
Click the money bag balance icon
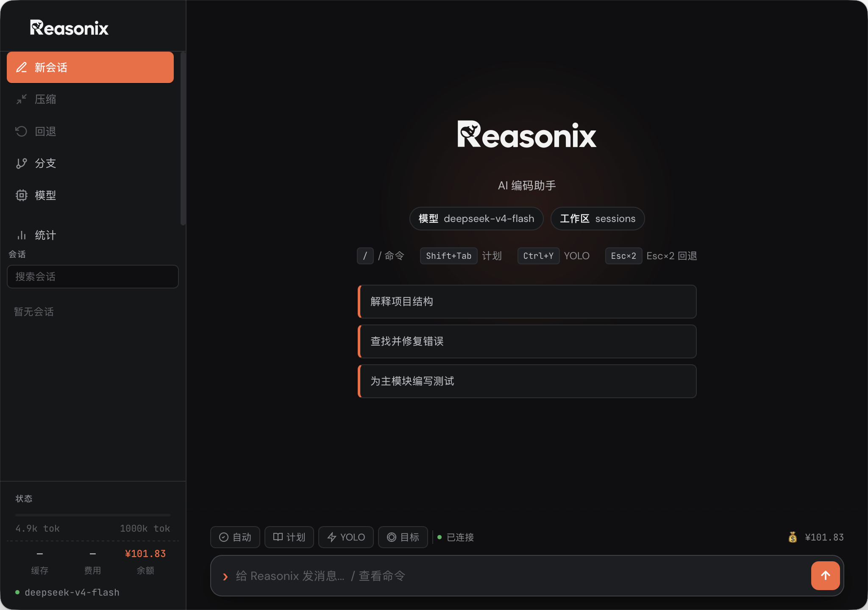[x=793, y=537]
